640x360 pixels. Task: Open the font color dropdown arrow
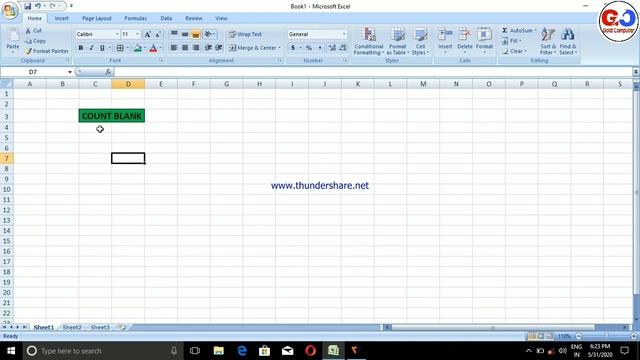[x=160, y=48]
